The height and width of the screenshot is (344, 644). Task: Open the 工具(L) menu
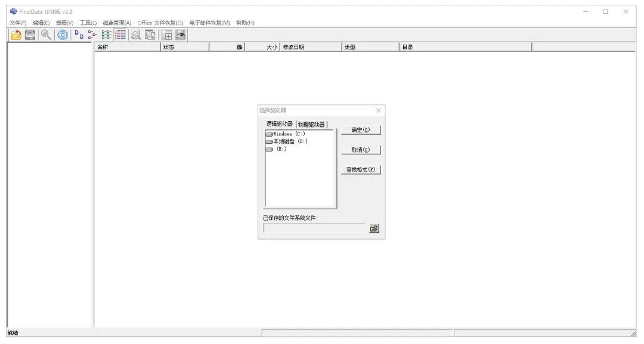[88, 23]
